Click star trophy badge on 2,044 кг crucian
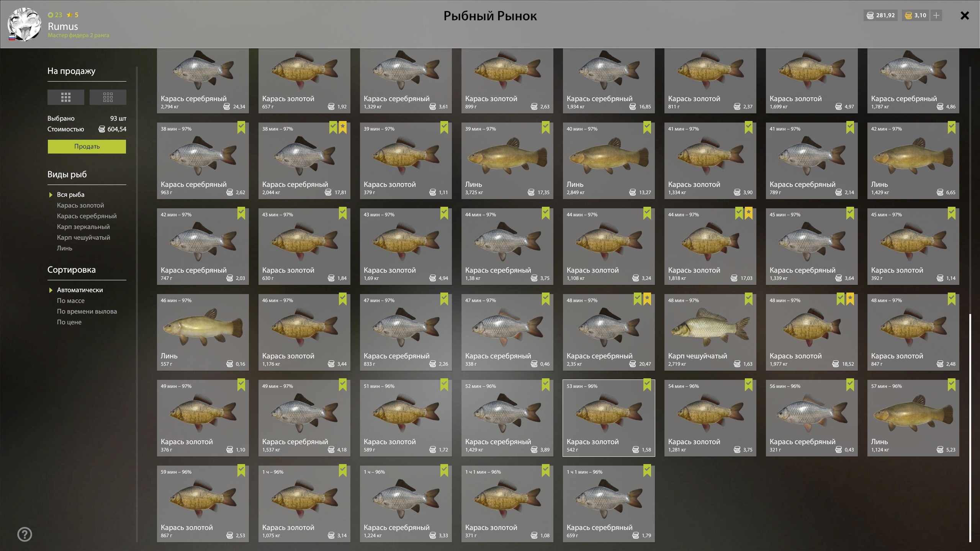The height and width of the screenshot is (551, 980). pos(342,127)
